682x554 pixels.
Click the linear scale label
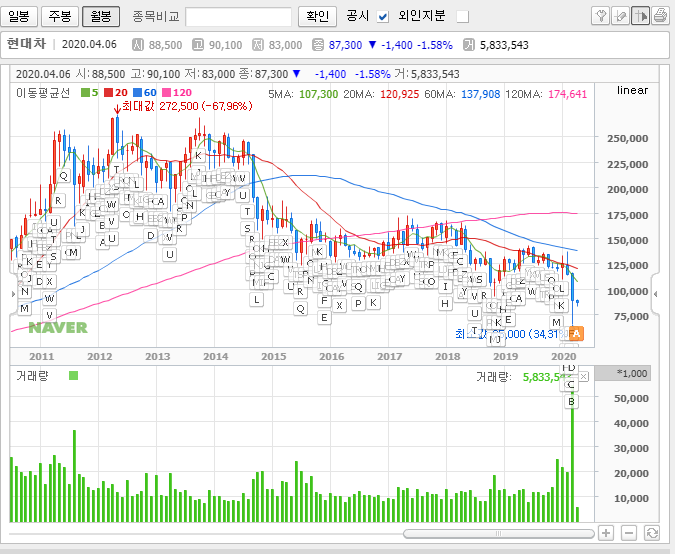(x=632, y=90)
